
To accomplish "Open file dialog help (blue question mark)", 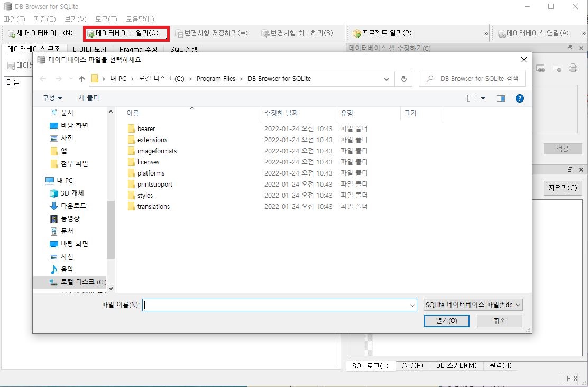I will tap(519, 98).
